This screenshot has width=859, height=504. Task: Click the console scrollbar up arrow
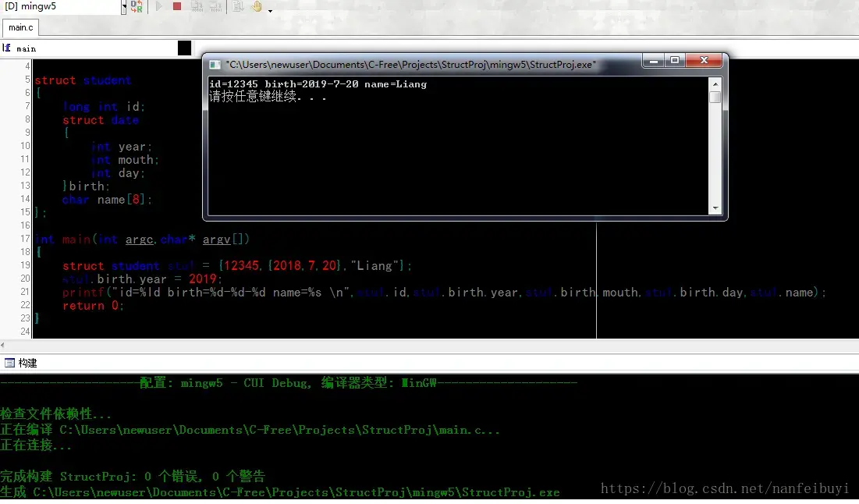coord(715,84)
